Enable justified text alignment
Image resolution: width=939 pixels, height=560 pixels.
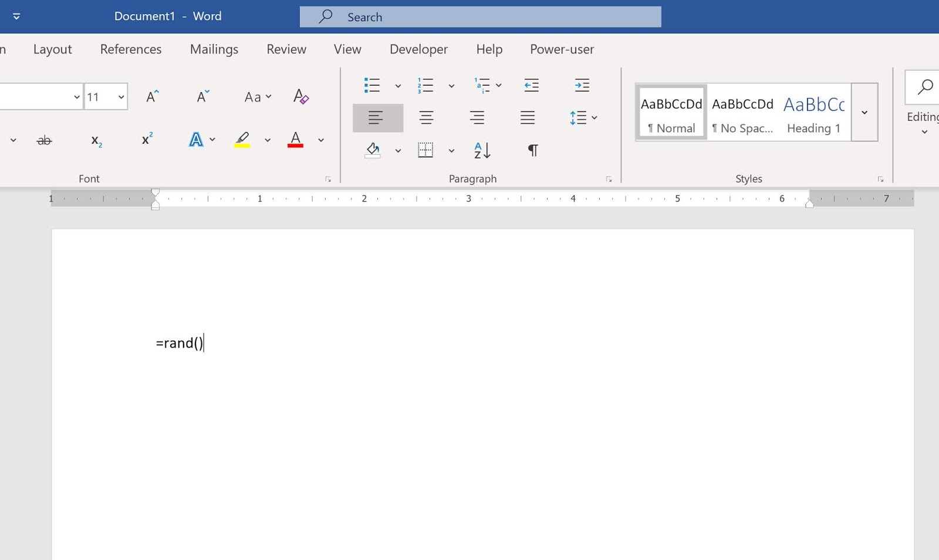click(x=528, y=117)
